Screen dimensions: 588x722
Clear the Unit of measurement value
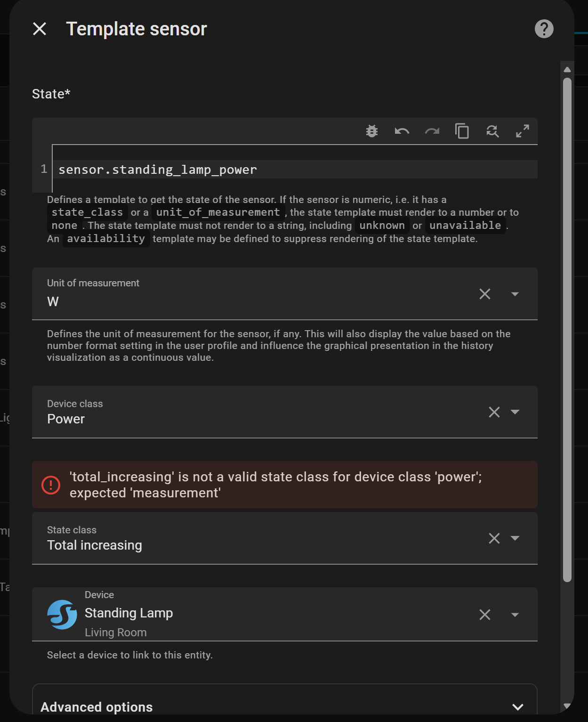point(485,294)
